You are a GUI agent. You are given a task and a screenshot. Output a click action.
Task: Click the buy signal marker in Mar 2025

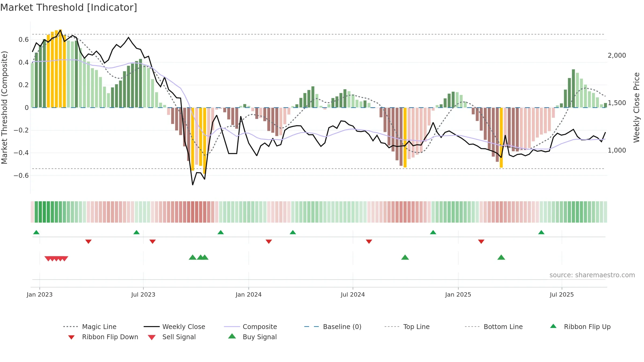point(501,257)
